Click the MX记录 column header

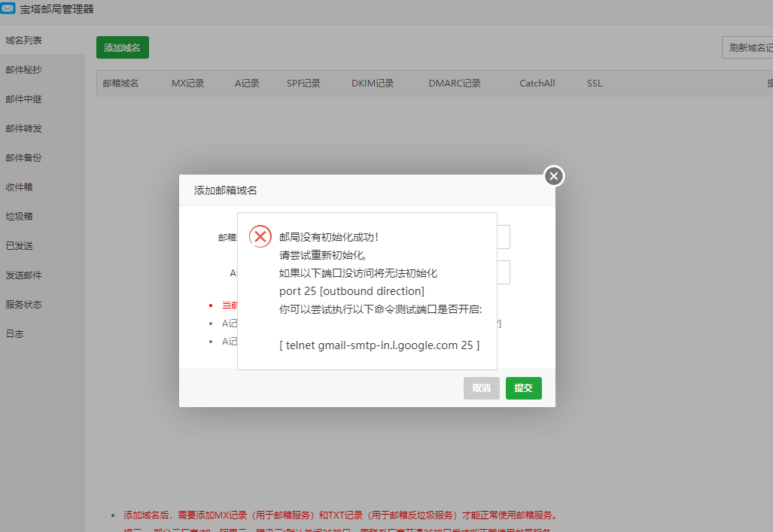point(188,84)
